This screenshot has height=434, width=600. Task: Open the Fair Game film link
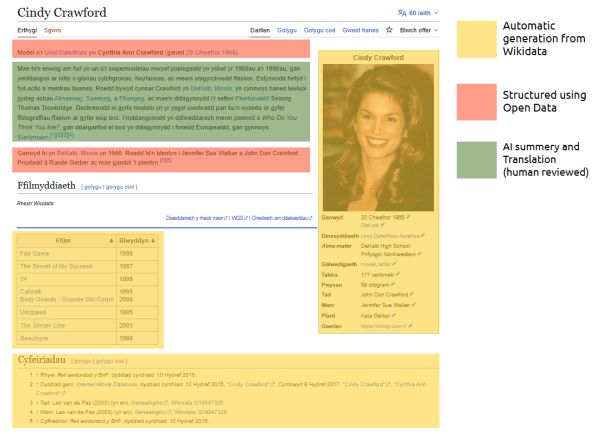click(34, 254)
